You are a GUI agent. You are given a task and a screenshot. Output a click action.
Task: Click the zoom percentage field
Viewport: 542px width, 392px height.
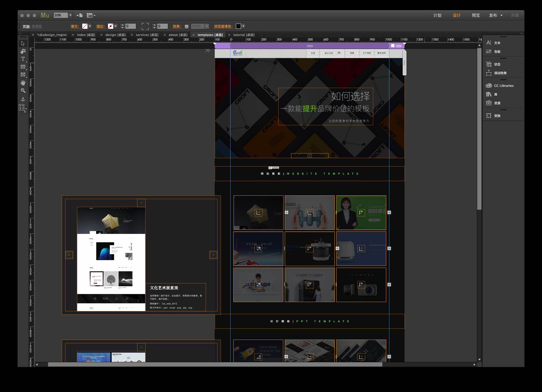61,15
